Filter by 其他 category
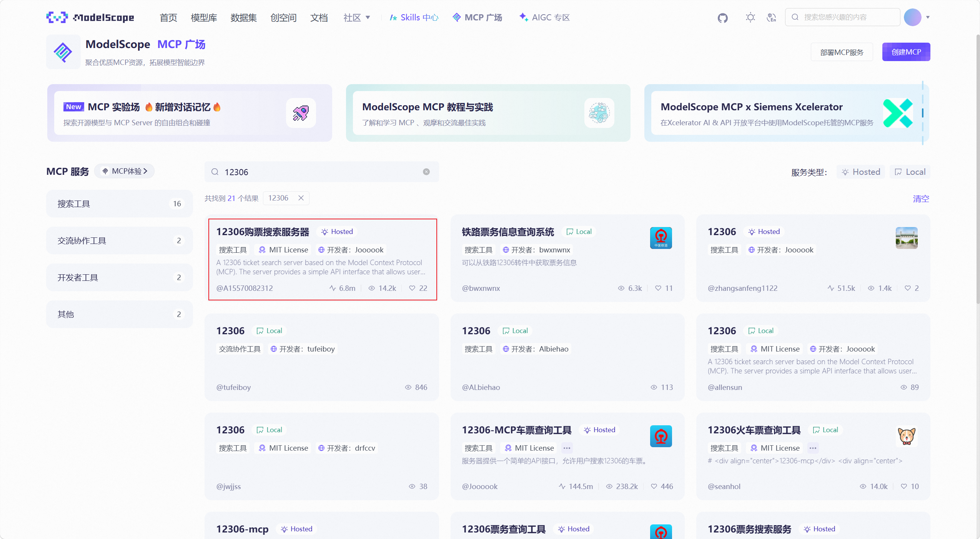Image resolution: width=980 pixels, height=539 pixels. click(120, 314)
